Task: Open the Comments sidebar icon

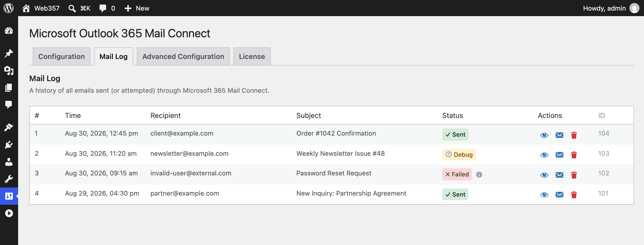Action: [9, 105]
